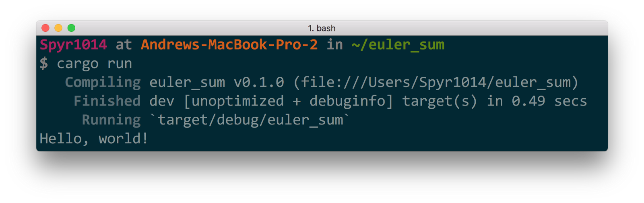Click the hostname Andrews-MacBook-Pro-2 text
This screenshot has width=644, height=203.
229,44
